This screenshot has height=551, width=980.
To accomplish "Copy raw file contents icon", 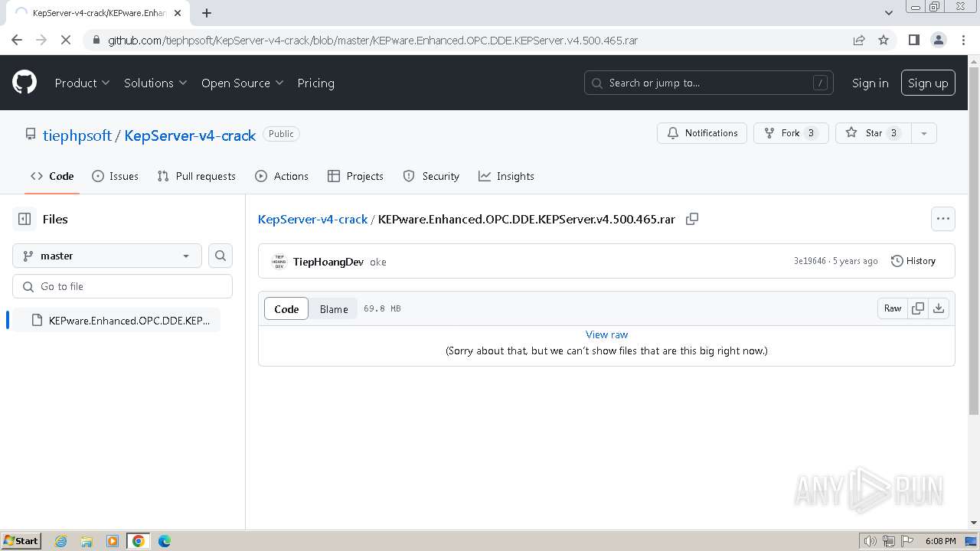I will (x=918, y=308).
